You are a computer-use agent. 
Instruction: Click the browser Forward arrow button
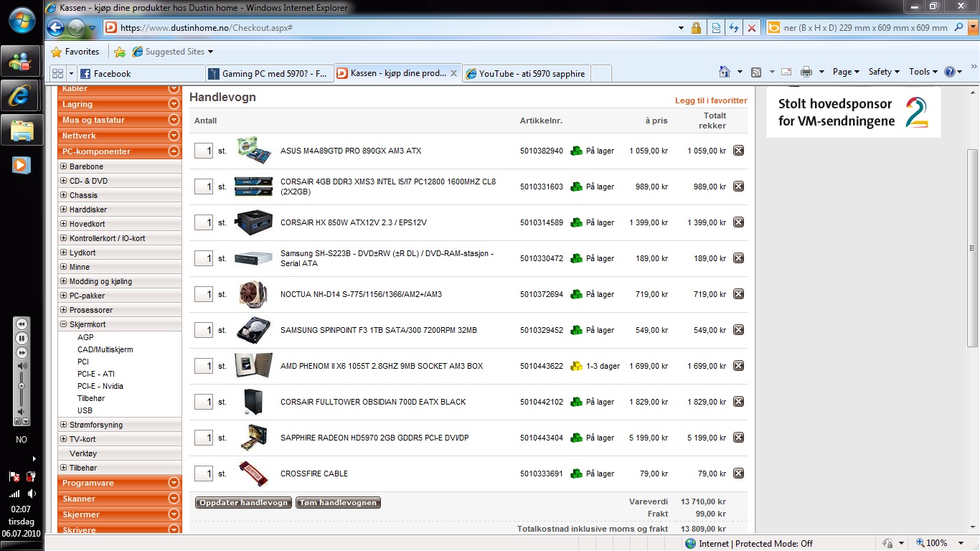pos(76,28)
